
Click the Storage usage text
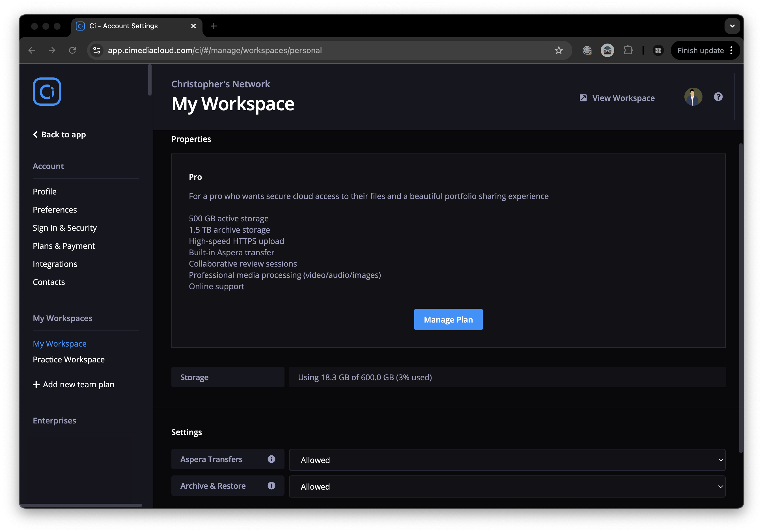click(x=365, y=377)
